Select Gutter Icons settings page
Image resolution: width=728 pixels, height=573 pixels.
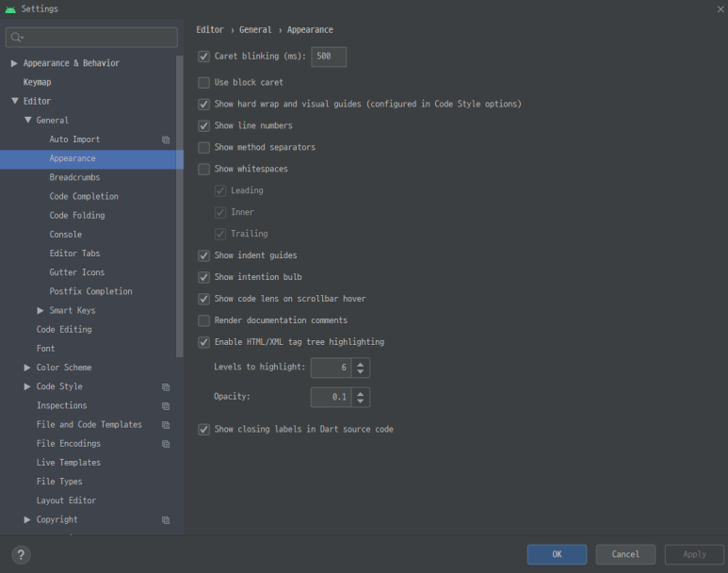(77, 272)
